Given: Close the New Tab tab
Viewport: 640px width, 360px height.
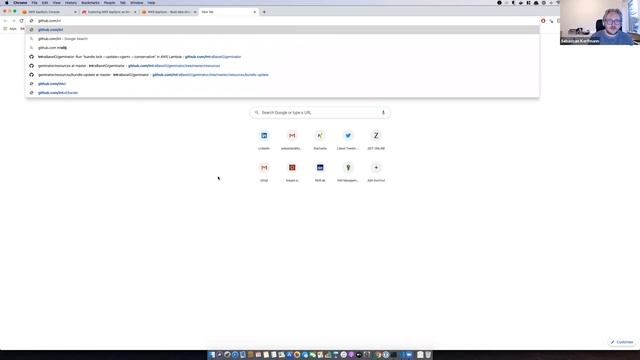Looking at the screenshot, I should pyautogui.click(x=255, y=12).
